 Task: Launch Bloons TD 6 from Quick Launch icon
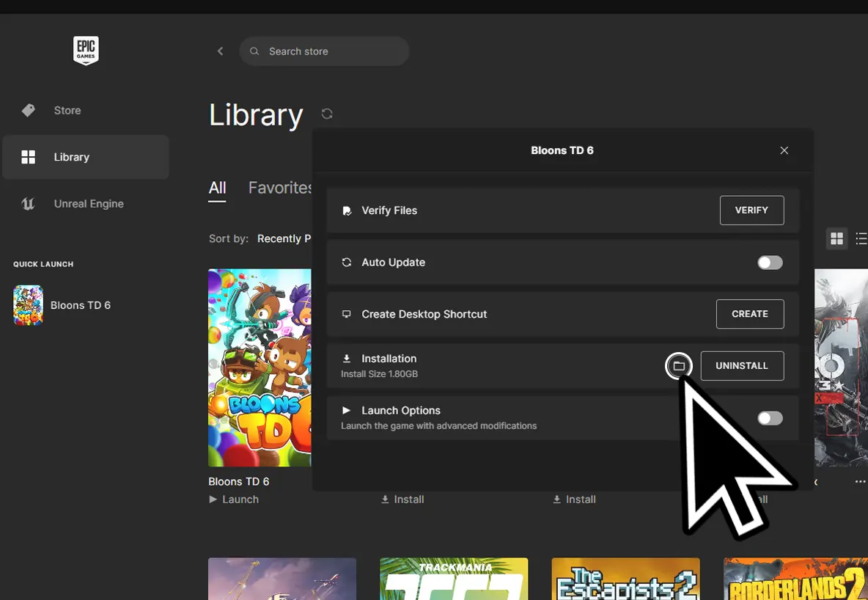28,304
